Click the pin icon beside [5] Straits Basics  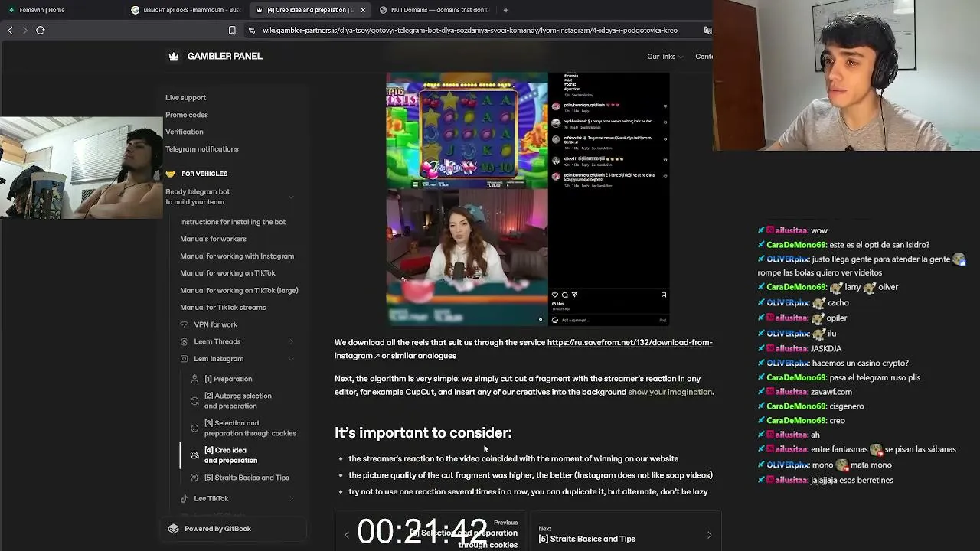(194, 478)
